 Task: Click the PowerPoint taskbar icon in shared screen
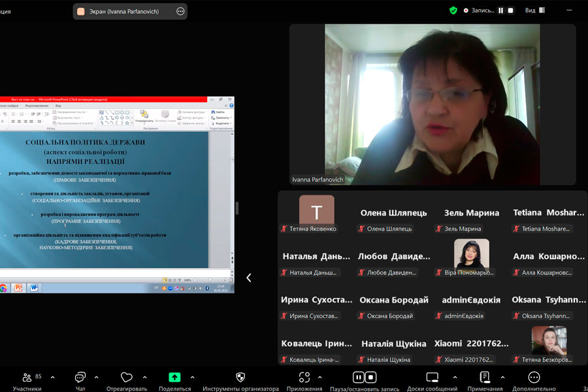[18, 287]
